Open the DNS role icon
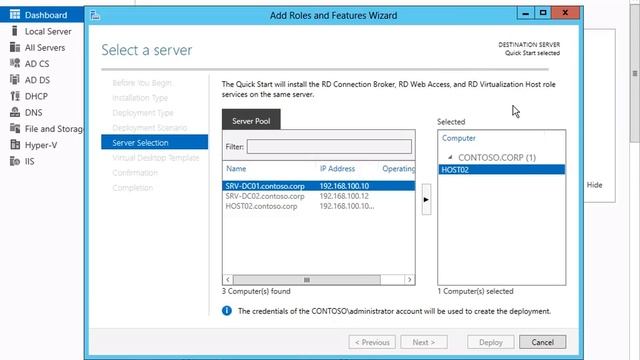Image resolution: width=640 pixels, height=360 pixels. click(x=15, y=112)
